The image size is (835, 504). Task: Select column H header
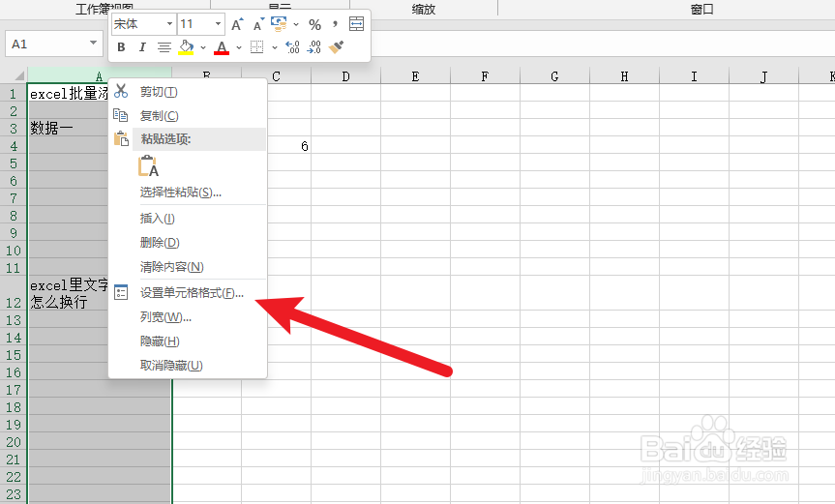click(625, 76)
